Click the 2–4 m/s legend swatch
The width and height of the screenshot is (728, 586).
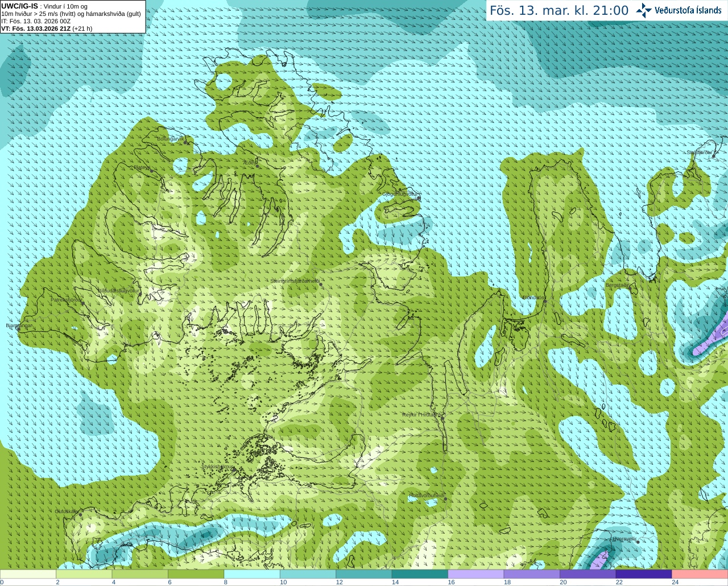point(84,574)
